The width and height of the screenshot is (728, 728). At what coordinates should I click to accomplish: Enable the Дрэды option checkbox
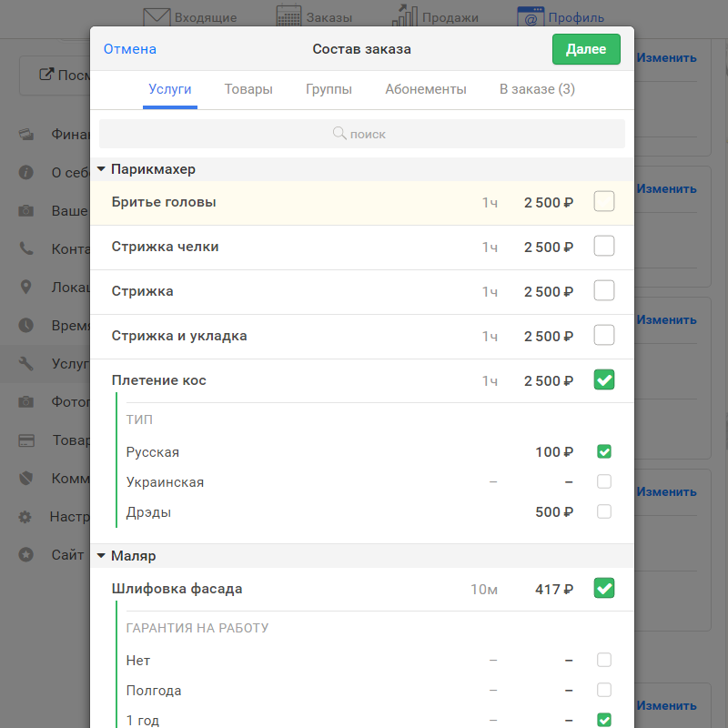[604, 511]
